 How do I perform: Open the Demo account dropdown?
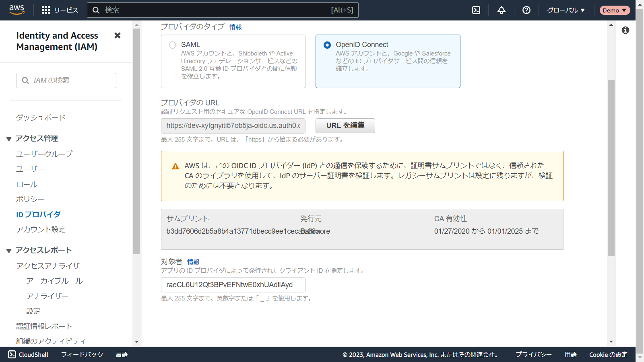coord(614,10)
